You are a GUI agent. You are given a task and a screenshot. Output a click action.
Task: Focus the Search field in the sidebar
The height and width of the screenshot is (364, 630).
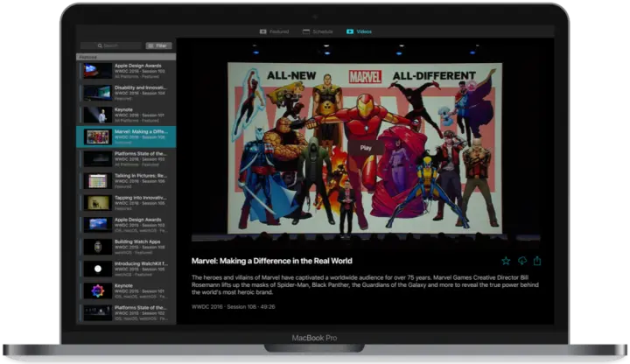coord(111,45)
